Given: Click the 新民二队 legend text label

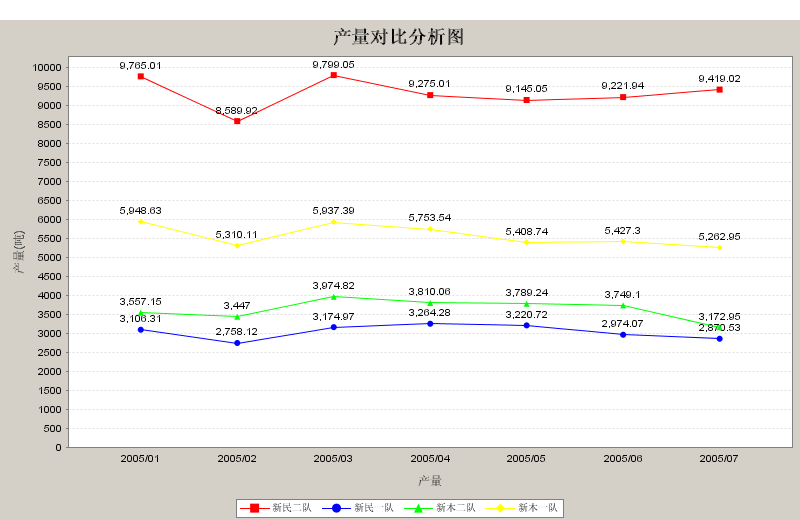Looking at the screenshot, I should (292, 508).
